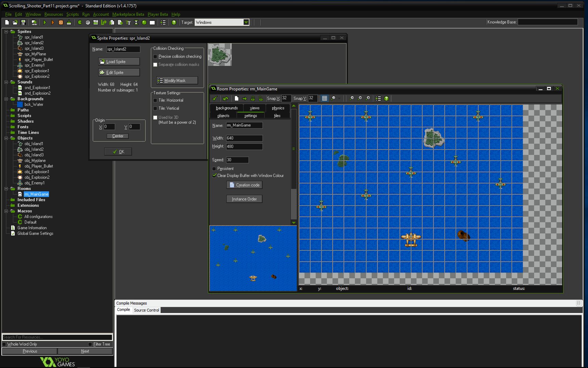The height and width of the screenshot is (368, 588).
Task: Uncheck Clear Display Buffer with Window Colour
Action: click(214, 176)
